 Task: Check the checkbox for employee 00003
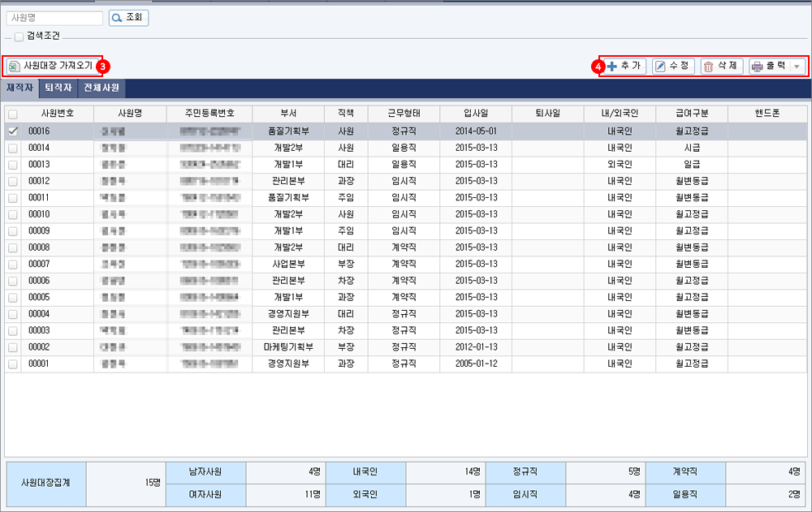point(13,330)
